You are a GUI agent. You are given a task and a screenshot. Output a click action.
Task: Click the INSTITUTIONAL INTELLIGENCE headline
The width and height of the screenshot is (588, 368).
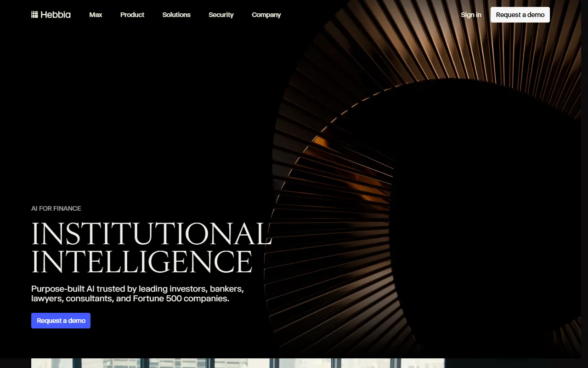coord(152,247)
